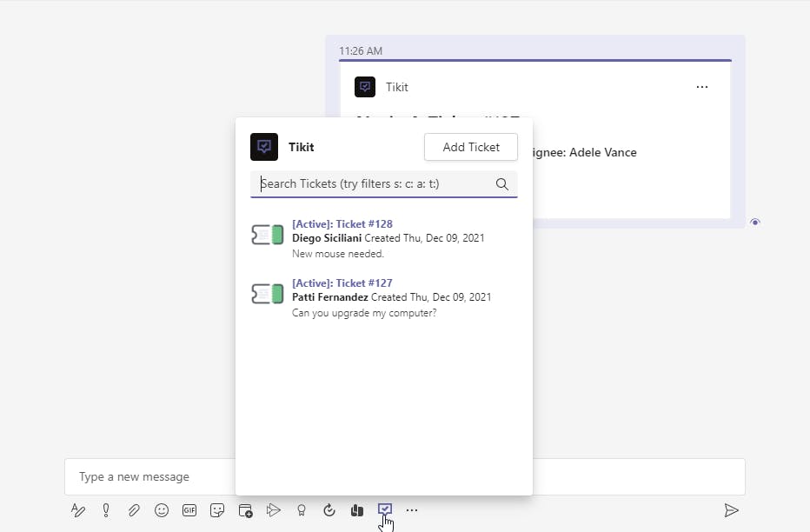Viewport: 810px width, 532px height.
Task: Open the Praise badge icon
Action: (301, 510)
